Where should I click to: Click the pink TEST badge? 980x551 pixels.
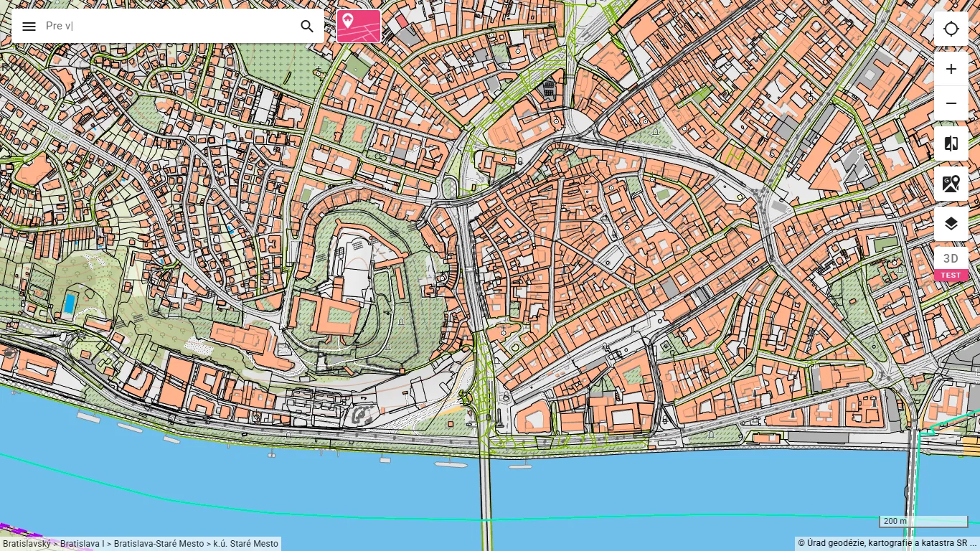pos(951,275)
